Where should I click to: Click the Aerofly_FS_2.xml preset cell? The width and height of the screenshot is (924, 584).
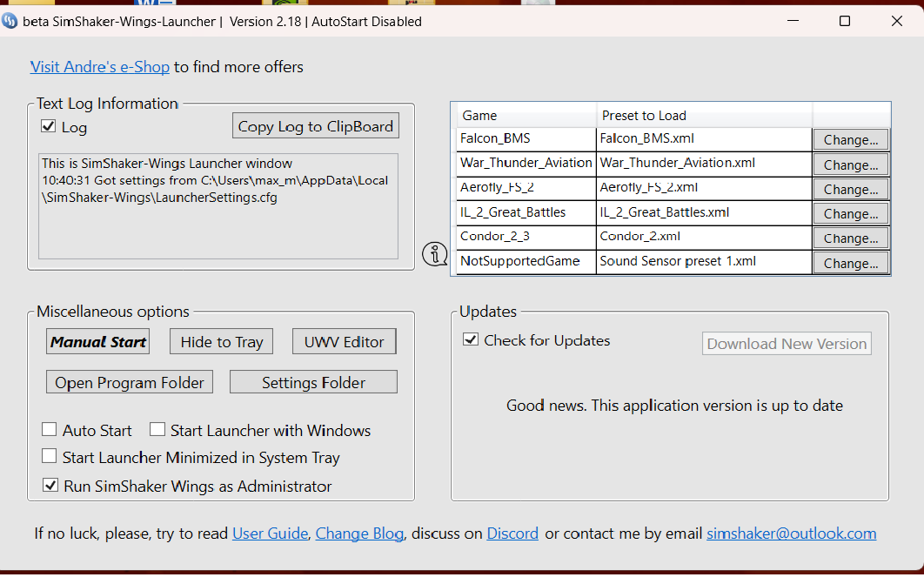pos(704,188)
